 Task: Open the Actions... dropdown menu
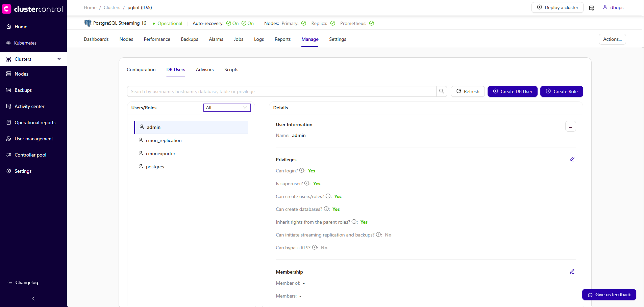pos(612,39)
